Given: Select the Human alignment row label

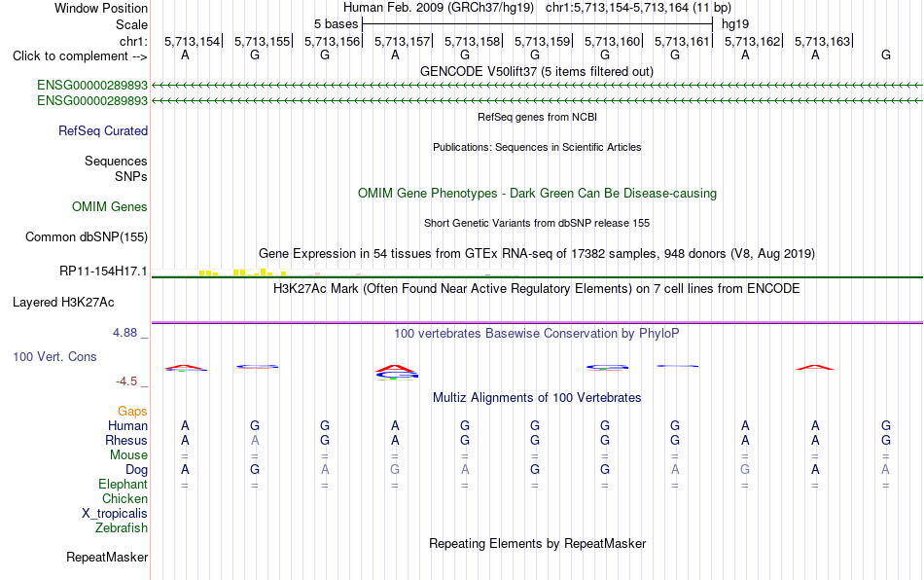Looking at the screenshot, I should [127, 425].
